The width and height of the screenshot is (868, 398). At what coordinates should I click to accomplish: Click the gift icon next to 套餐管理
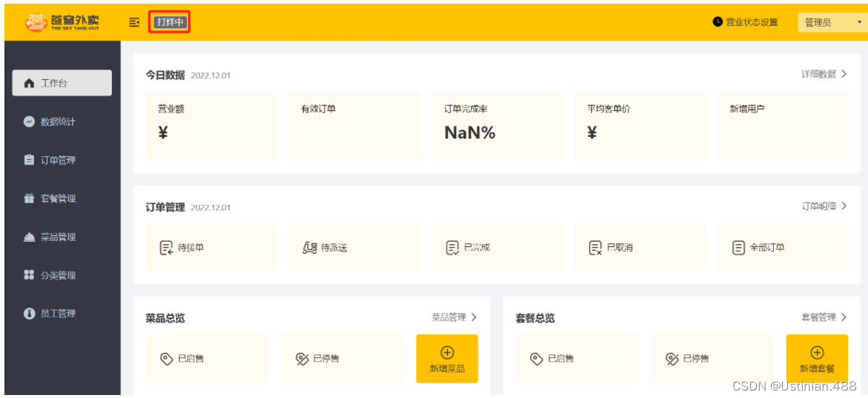(30, 198)
